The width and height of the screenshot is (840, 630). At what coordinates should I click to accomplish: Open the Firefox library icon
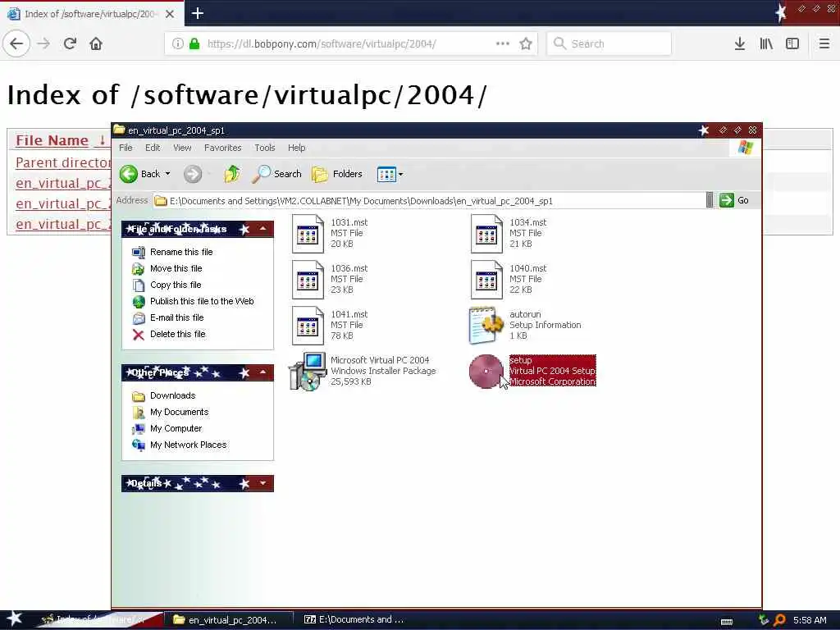click(766, 43)
